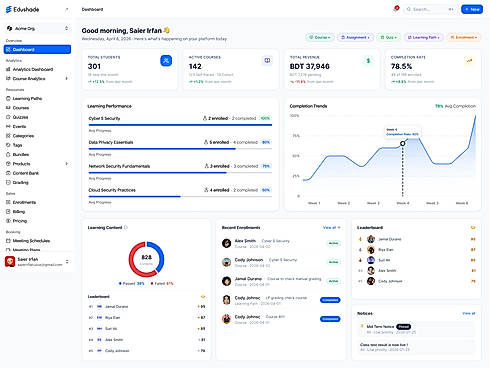
Task: Click the Total Students people icon
Action: (166, 61)
